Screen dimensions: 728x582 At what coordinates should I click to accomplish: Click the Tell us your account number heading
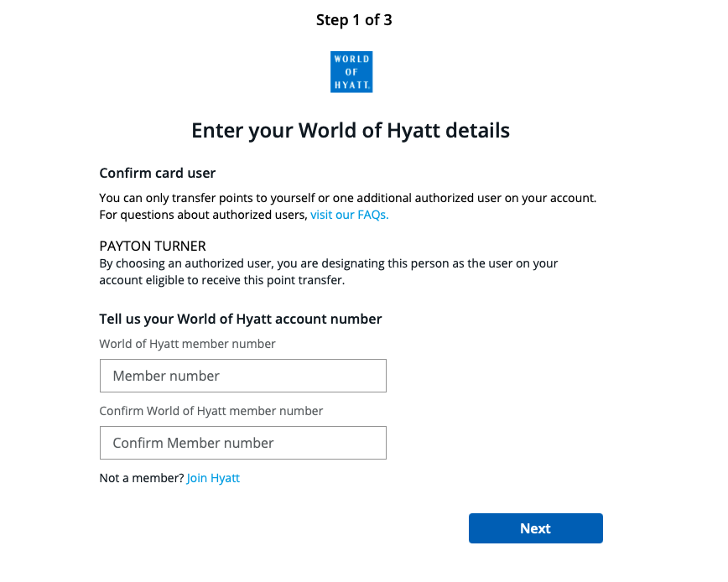241,319
